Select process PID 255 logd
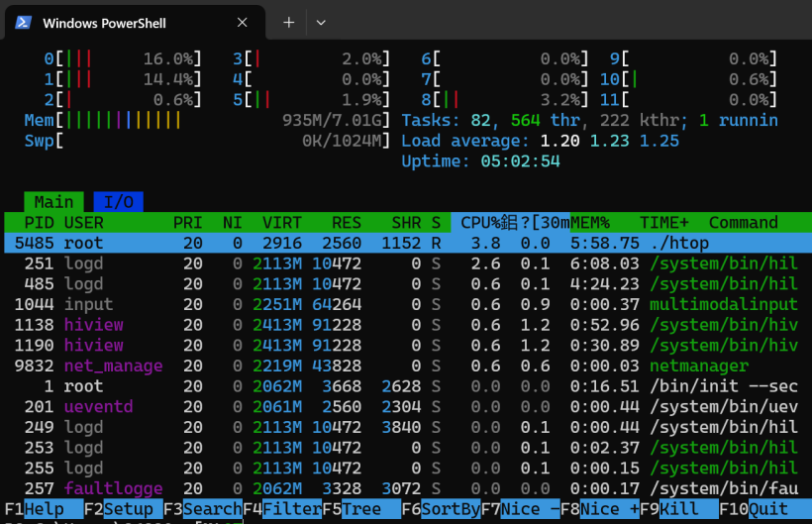Viewport: 812px width, 524px height. coord(408,469)
